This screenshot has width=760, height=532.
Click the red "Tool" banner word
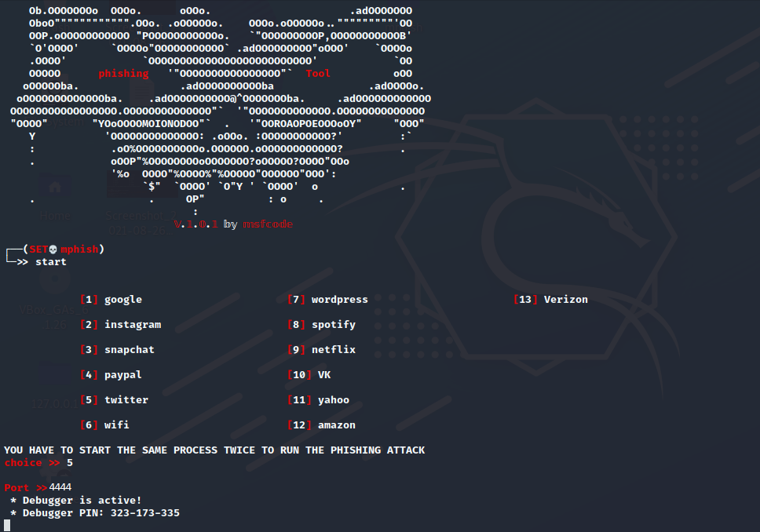(x=318, y=74)
